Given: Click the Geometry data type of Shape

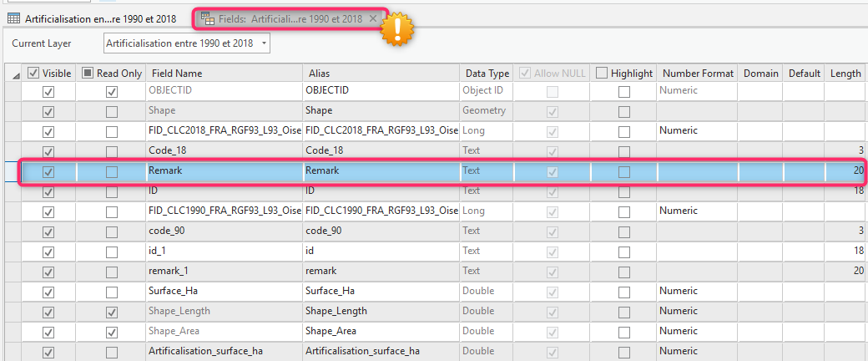Looking at the screenshot, I should click(x=487, y=110).
